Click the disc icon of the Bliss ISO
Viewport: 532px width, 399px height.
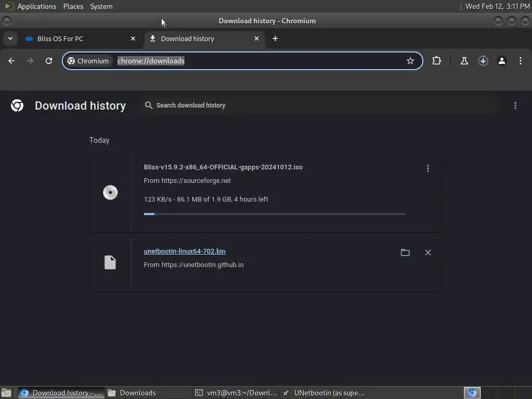click(x=110, y=192)
